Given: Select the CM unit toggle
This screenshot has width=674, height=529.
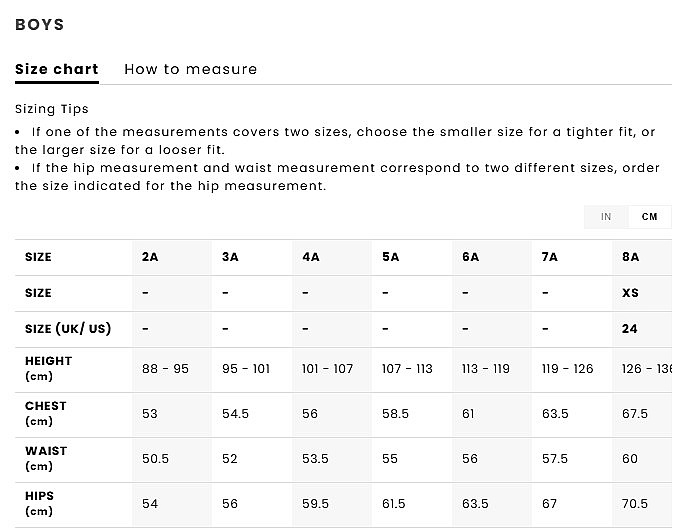Looking at the screenshot, I should [x=650, y=217].
